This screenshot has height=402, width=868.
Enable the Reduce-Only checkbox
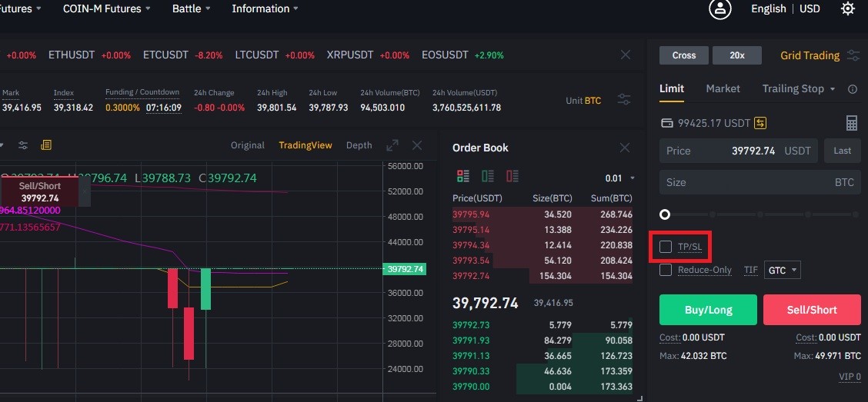[x=666, y=270]
